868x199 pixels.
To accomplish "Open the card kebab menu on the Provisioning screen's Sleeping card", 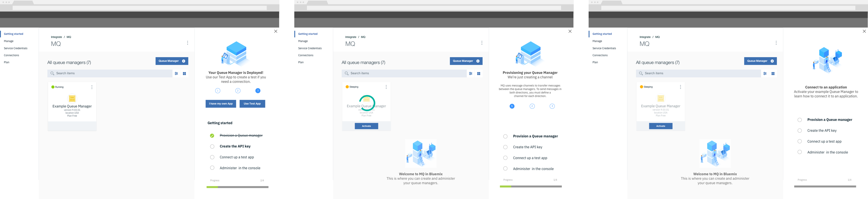I will coord(386,87).
